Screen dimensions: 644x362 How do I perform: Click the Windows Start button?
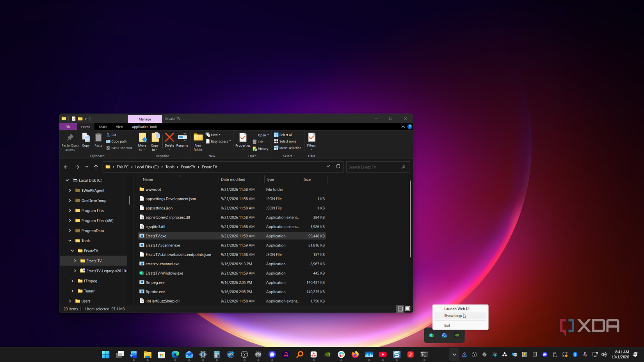[106, 355]
